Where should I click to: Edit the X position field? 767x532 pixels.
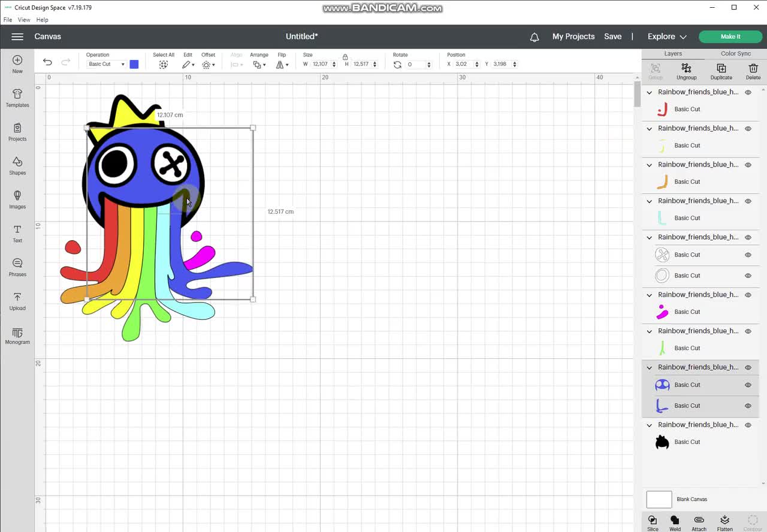click(x=464, y=64)
